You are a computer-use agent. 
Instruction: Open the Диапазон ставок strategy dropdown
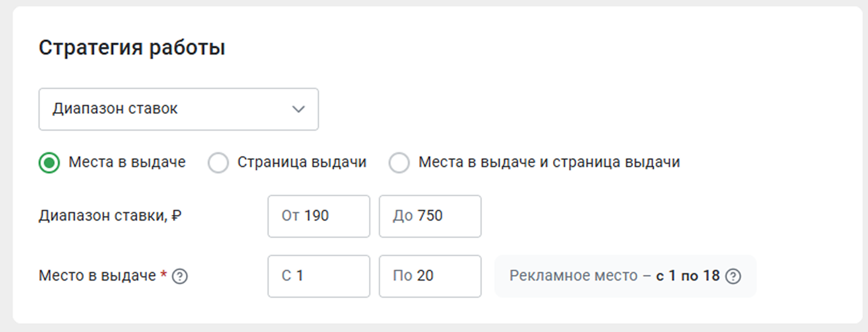click(179, 109)
